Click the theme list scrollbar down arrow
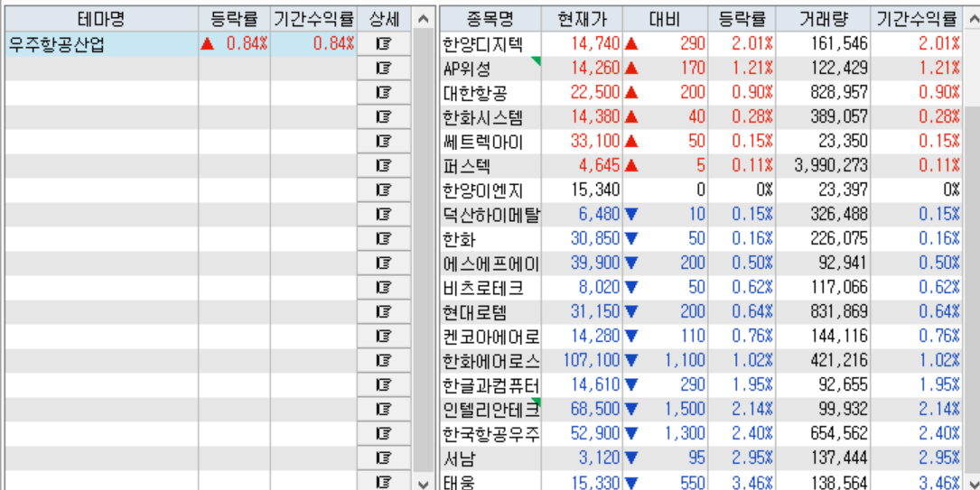The width and height of the screenshot is (980, 490). (423, 484)
